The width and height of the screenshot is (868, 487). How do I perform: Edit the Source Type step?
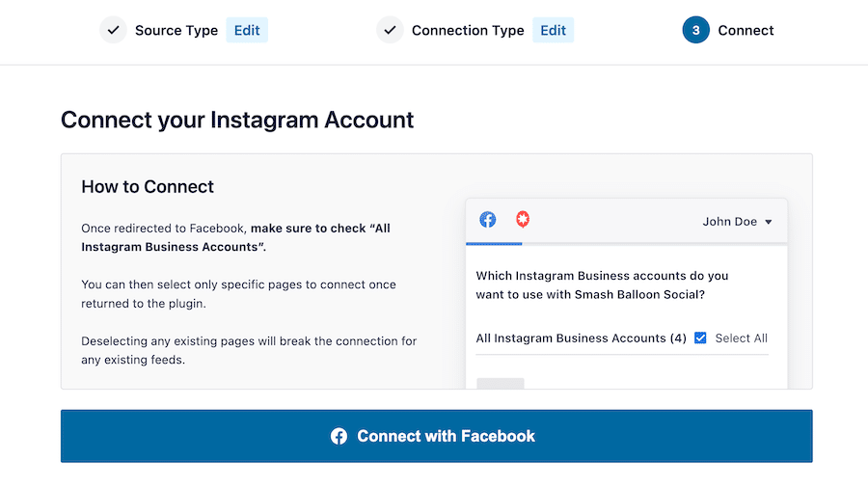point(247,30)
